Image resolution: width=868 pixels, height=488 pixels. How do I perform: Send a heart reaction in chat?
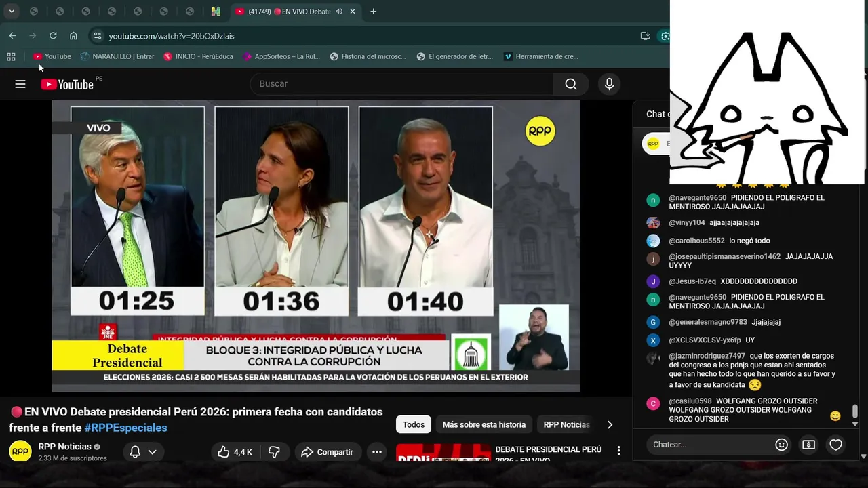[x=835, y=445]
